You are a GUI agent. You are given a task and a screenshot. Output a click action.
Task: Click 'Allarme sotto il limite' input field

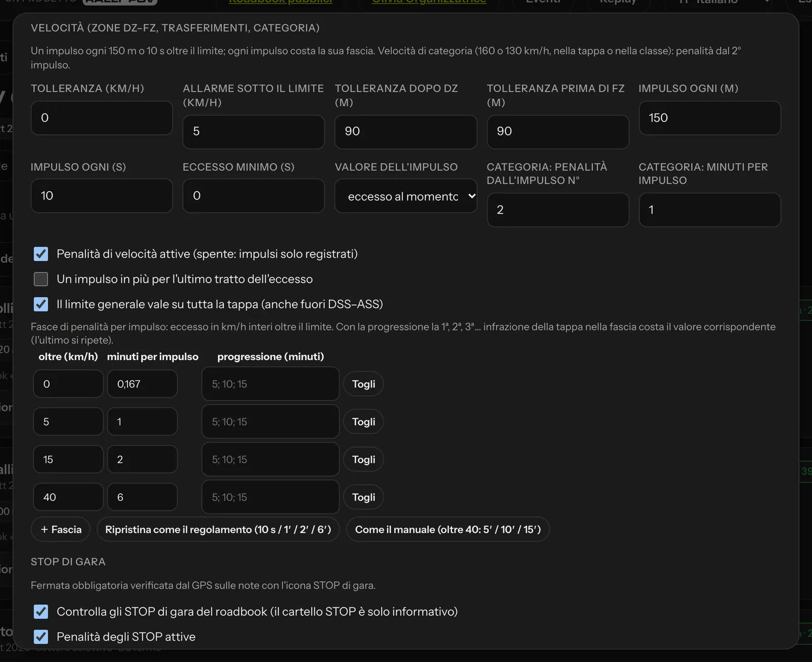254,132
